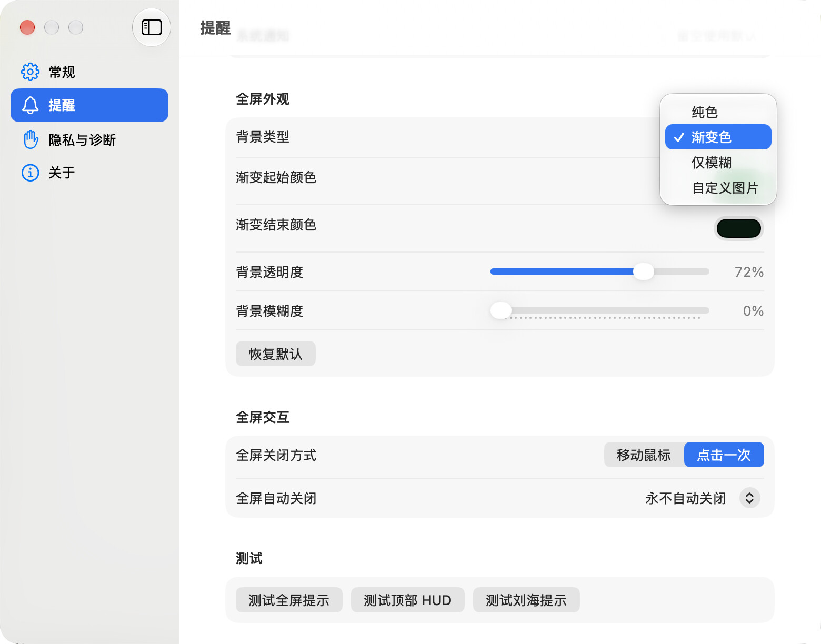
Task: Click the 测试刘海提示 button
Action: 526,600
